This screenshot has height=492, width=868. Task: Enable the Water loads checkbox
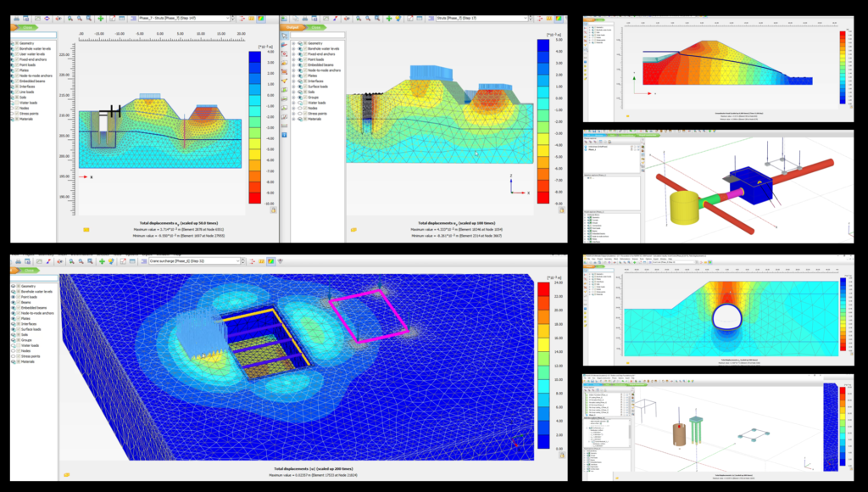[x=16, y=103]
